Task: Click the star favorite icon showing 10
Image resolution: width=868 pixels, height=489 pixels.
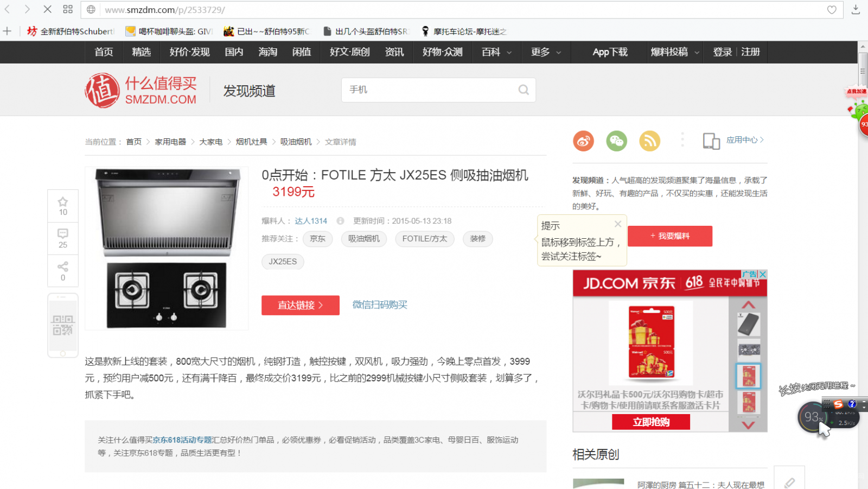Action: tap(63, 206)
